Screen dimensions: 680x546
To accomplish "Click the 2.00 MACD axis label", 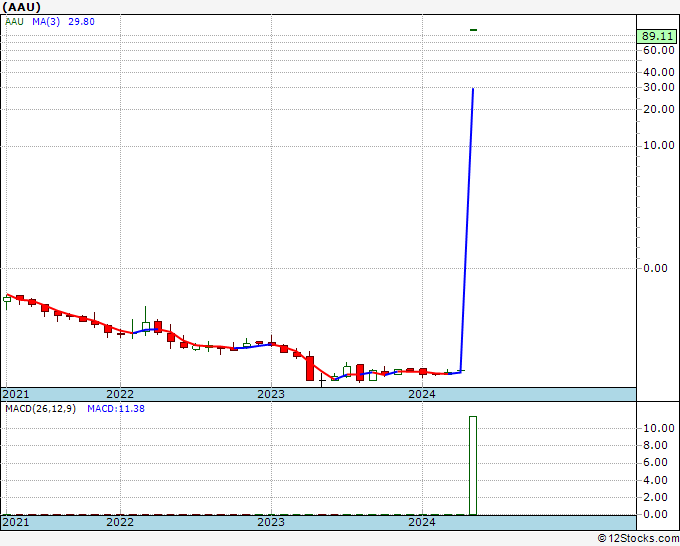I will (655, 497).
